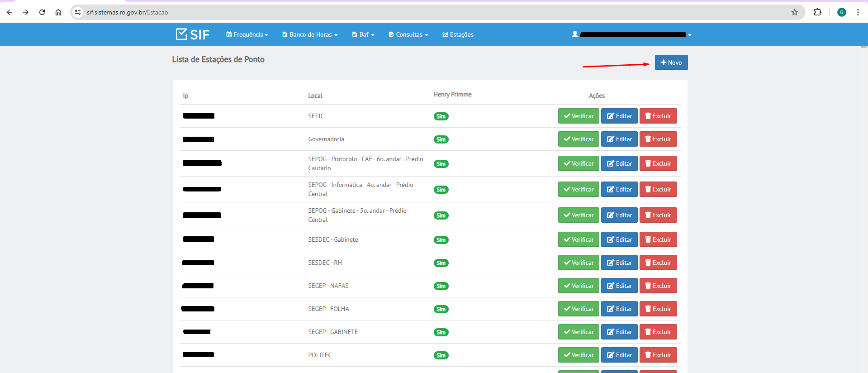Verify SEPOG Informática station
868x373 pixels.
click(x=579, y=189)
